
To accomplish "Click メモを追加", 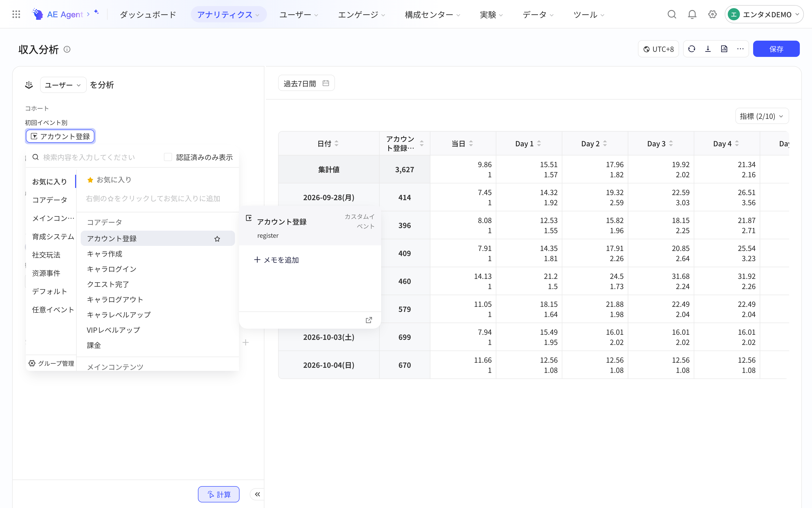I will pos(277,260).
